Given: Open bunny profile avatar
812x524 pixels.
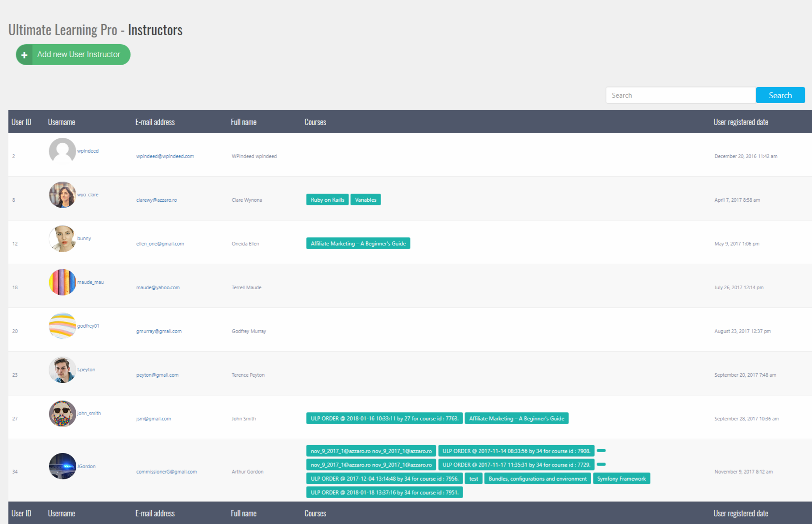Looking at the screenshot, I should (62, 238).
